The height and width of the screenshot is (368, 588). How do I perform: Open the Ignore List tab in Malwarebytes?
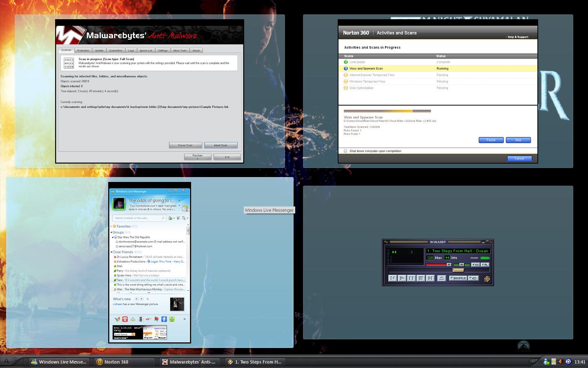[146, 51]
